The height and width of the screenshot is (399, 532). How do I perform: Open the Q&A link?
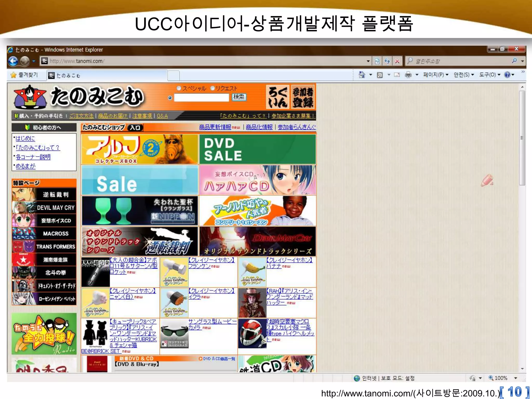click(162, 116)
